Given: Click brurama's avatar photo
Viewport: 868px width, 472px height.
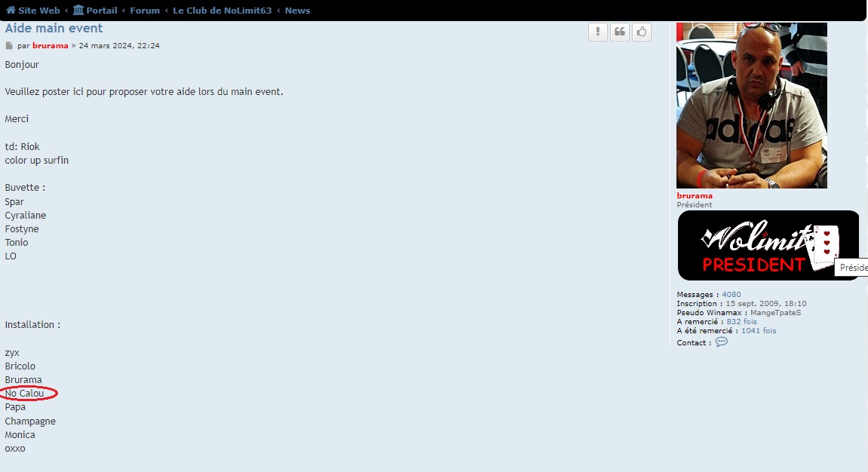Looking at the screenshot, I should [x=751, y=106].
